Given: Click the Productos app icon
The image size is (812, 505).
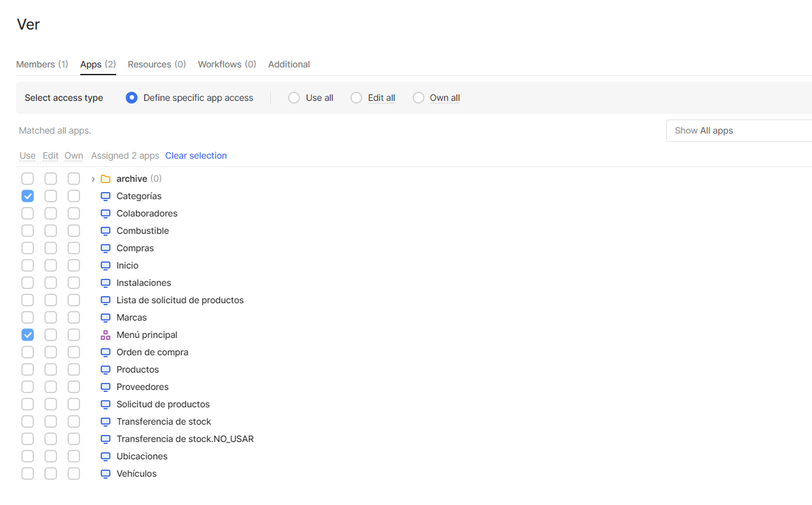Looking at the screenshot, I should point(106,369).
